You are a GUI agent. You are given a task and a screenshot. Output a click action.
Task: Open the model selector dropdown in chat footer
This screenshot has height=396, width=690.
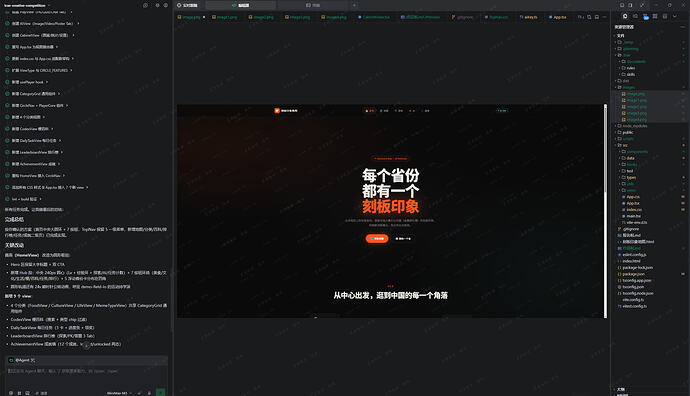(119, 393)
